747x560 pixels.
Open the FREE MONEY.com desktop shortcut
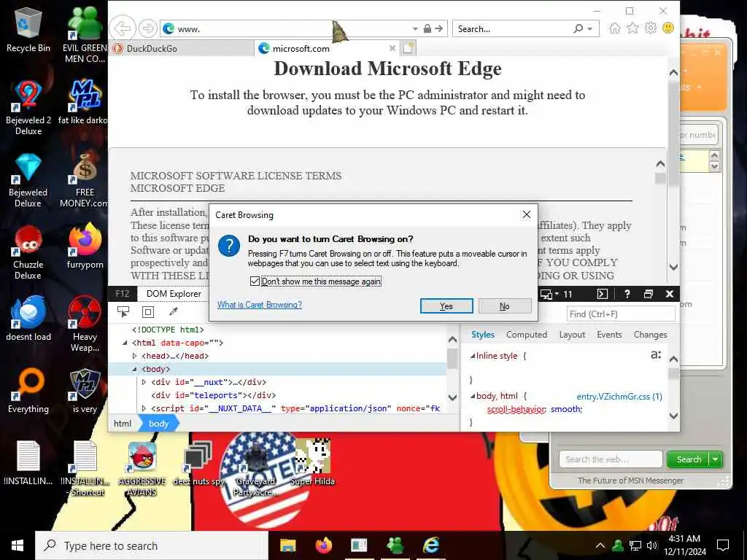click(x=85, y=181)
